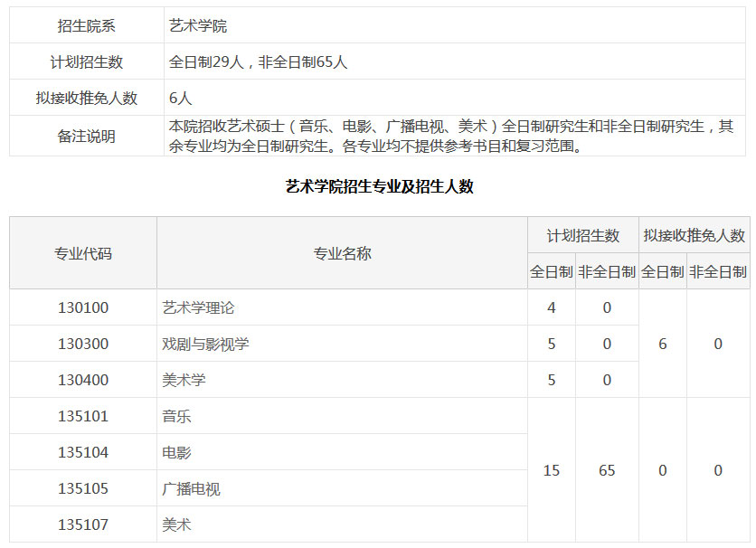The width and height of the screenshot is (756, 548).
Task: Select major code 130300
Action: (x=83, y=344)
